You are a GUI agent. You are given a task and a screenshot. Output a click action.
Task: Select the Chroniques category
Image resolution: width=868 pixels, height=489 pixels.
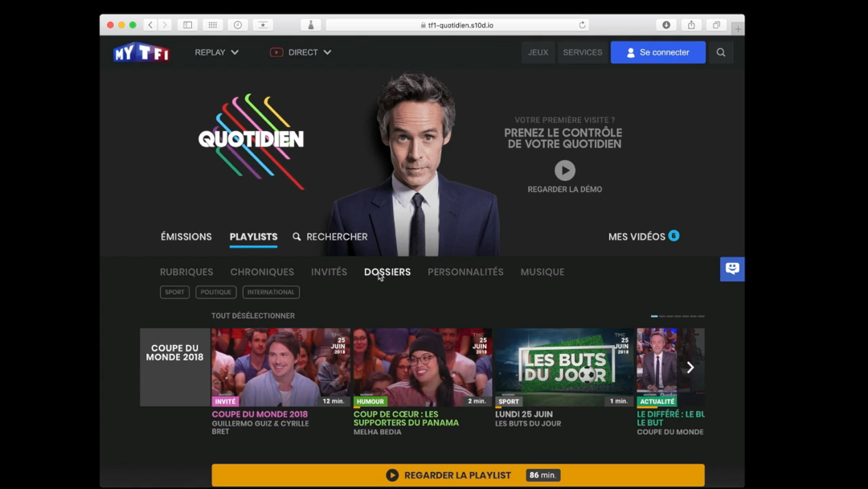click(x=262, y=272)
